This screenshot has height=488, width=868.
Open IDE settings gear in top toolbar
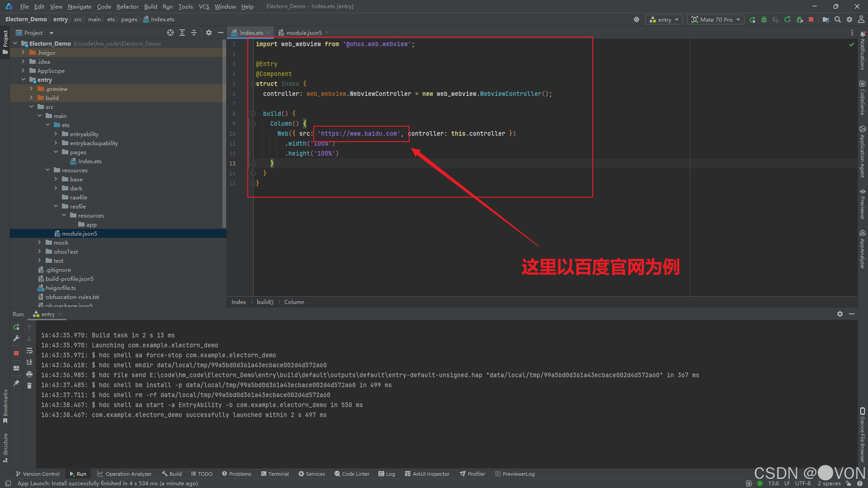(849, 19)
